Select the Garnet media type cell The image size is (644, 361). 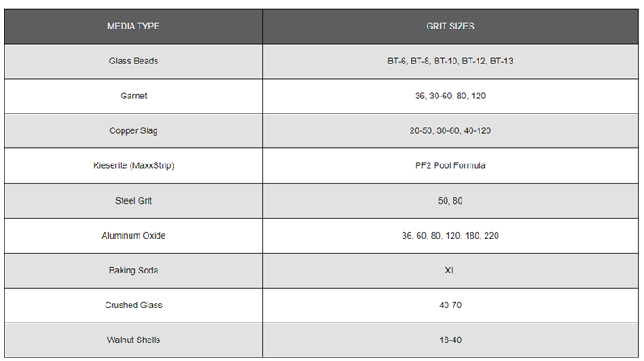click(x=133, y=96)
